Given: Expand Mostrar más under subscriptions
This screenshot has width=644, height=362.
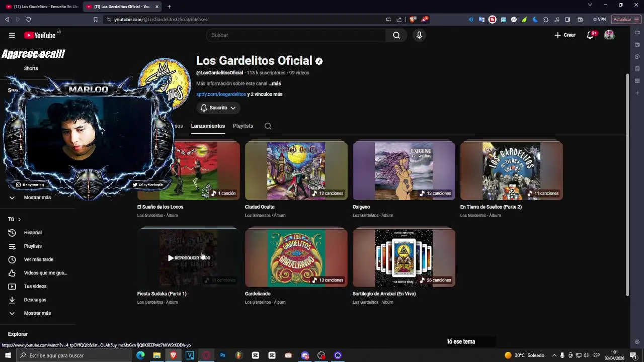Looking at the screenshot, I should 37,198.
